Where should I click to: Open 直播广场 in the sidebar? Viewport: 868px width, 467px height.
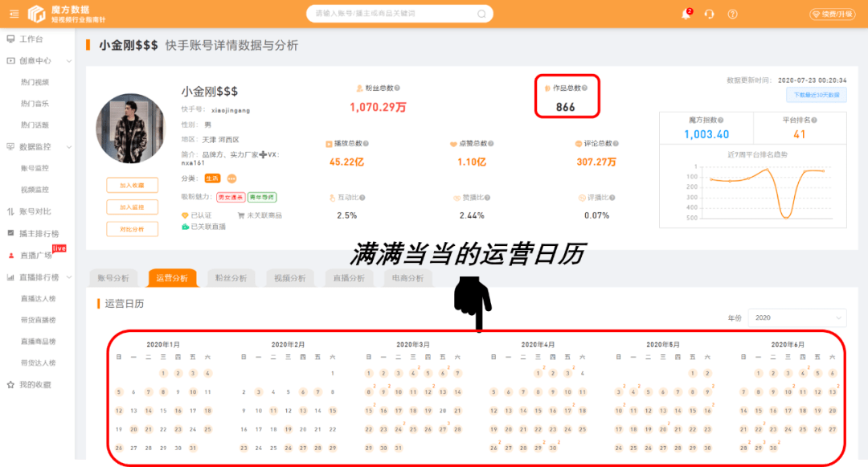click(x=36, y=255)
